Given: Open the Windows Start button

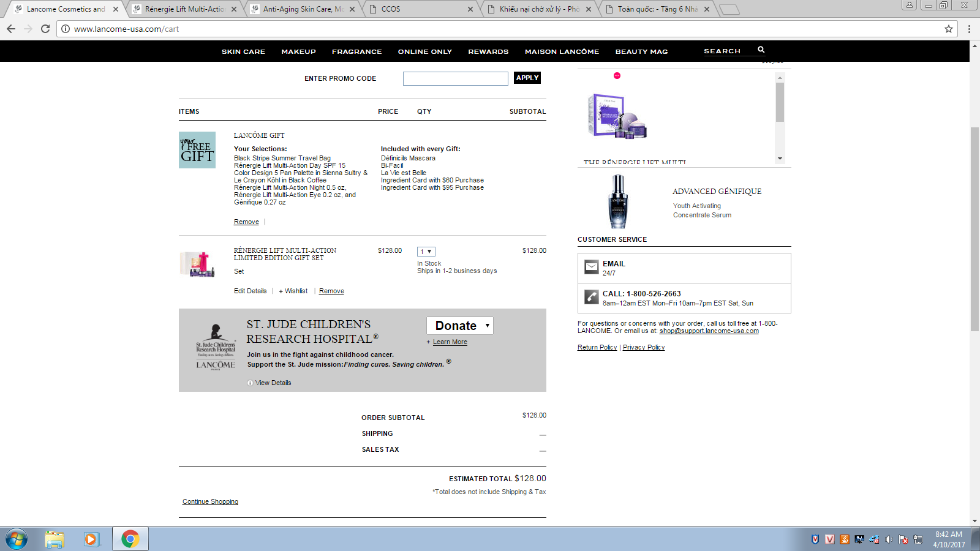Looking at the screenshot, I should tap(17, 539).
